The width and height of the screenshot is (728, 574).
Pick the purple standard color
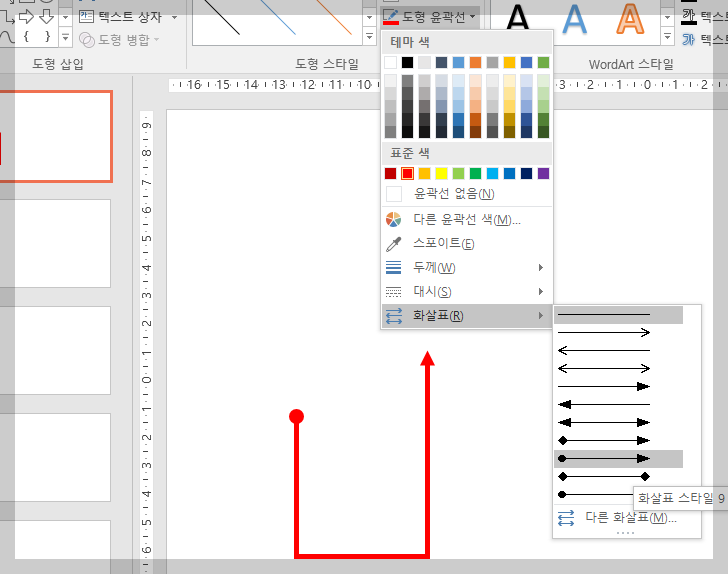[543, 173]
